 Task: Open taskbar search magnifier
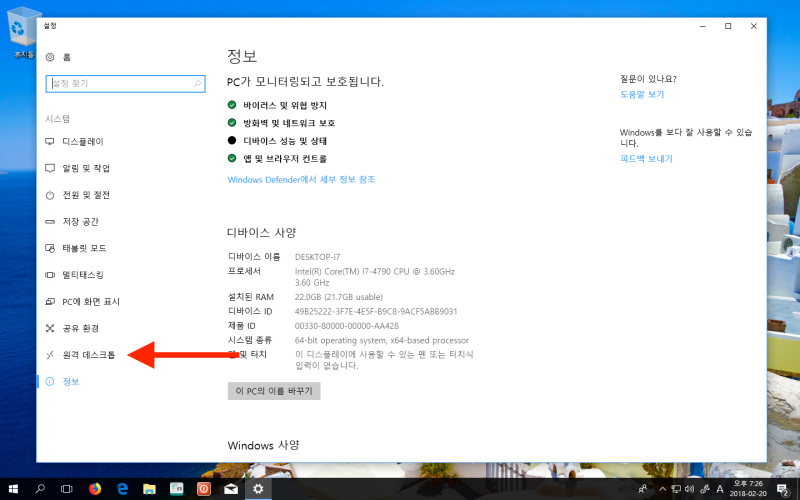[40, 489]
